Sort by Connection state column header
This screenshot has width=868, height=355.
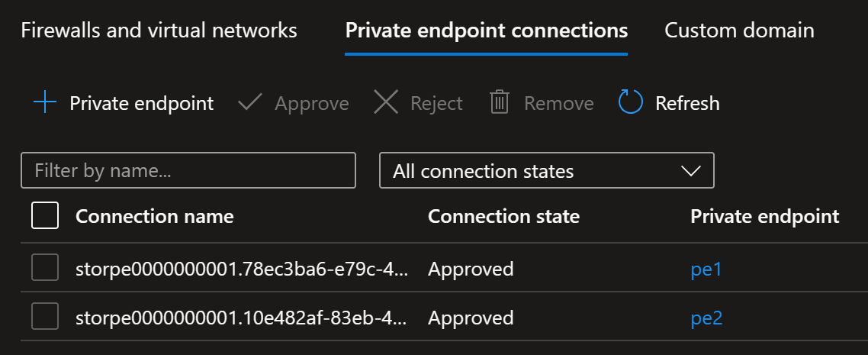pyautogui.click(x=503, y=216)
